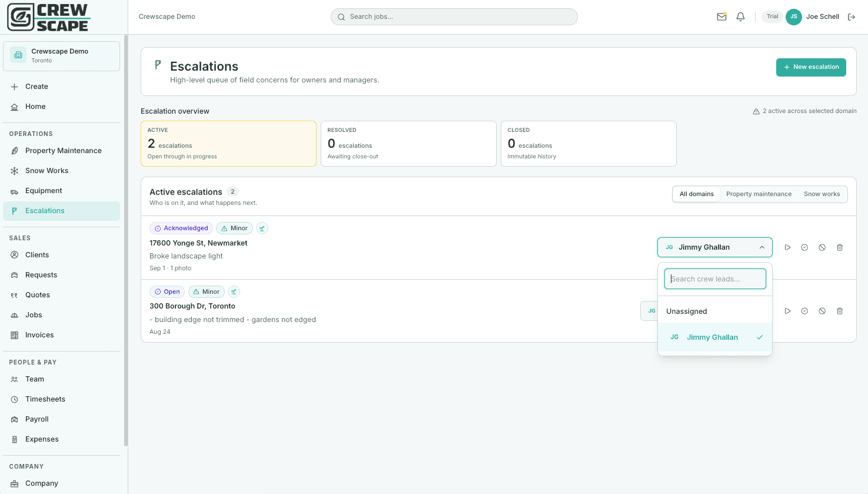Open Property Maintenance in the sidebar
Screen dimensions: 868x494
(x=61, y=151)
